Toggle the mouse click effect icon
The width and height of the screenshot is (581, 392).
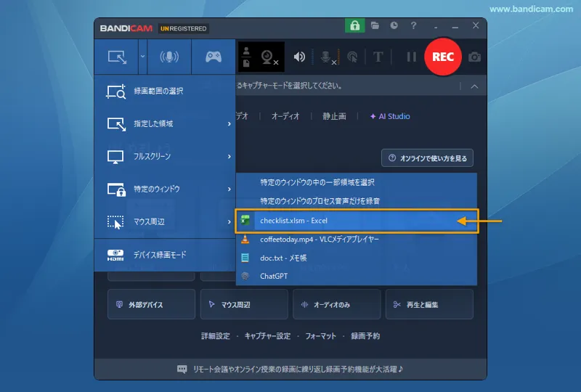352,57
